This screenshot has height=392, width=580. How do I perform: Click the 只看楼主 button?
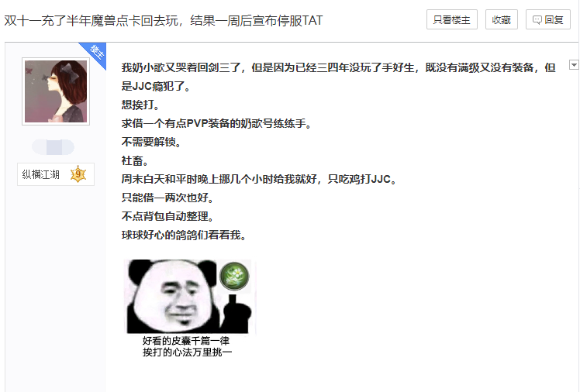pyautogui.click(x=451, y=19)
